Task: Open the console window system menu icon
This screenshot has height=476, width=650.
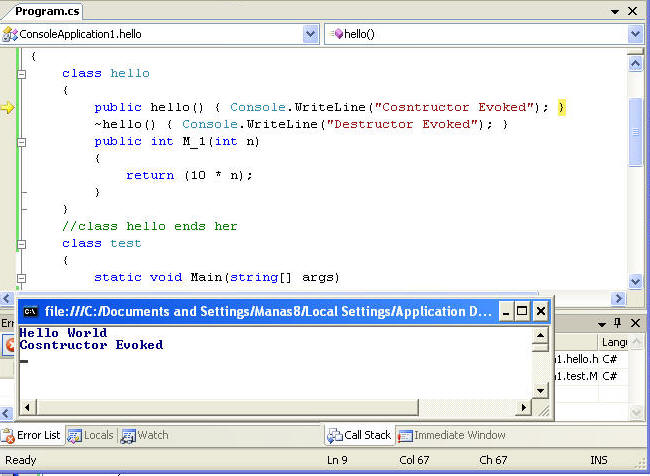Action: [30, 312]
